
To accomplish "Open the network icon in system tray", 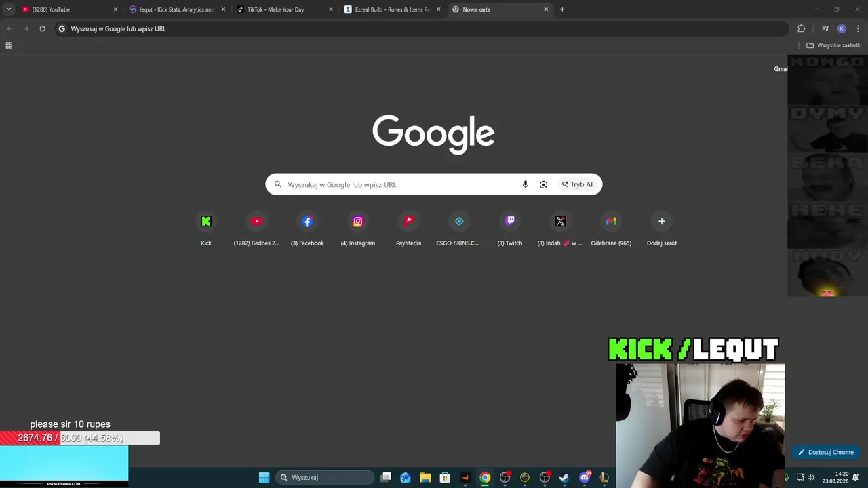I will click(x=800, y=477).
